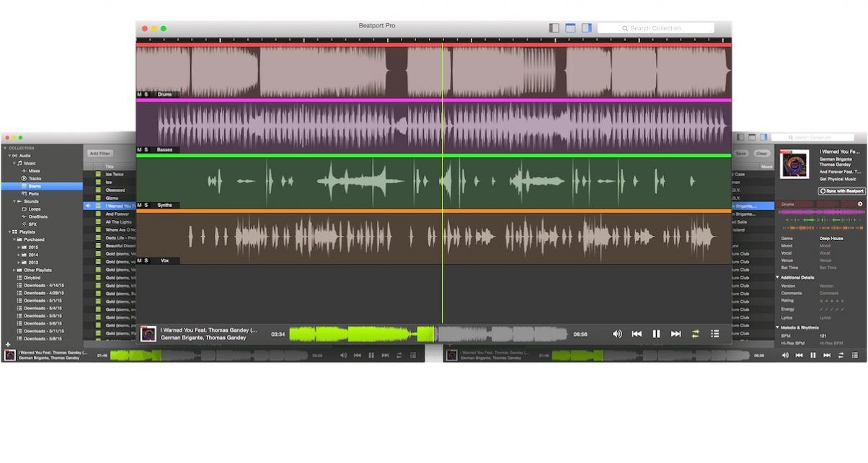Select Tracks in the sidebar
The image size is (868, 463).
pyautogui.click(x=35, y=179)
